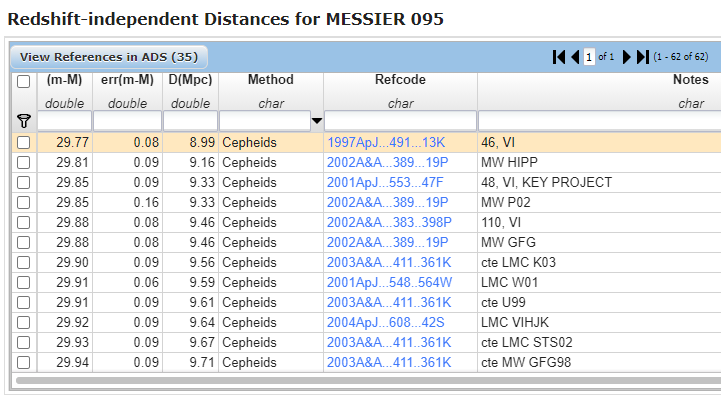Viewport: 721px width, 399px height.
Task: Click the filter funnel icon
Action: pyautogui.click(x=23, y=121)
